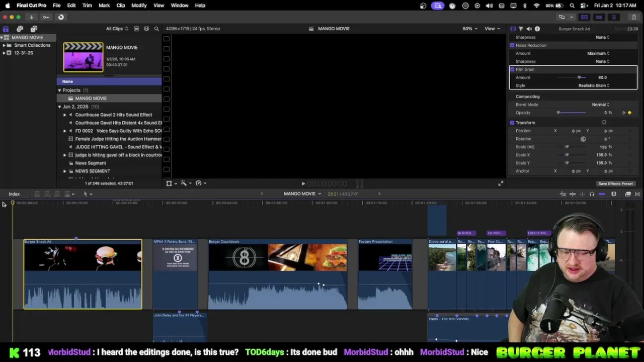Click the browser search magnifier icon
644x362 pixels.
click(156, 29)
